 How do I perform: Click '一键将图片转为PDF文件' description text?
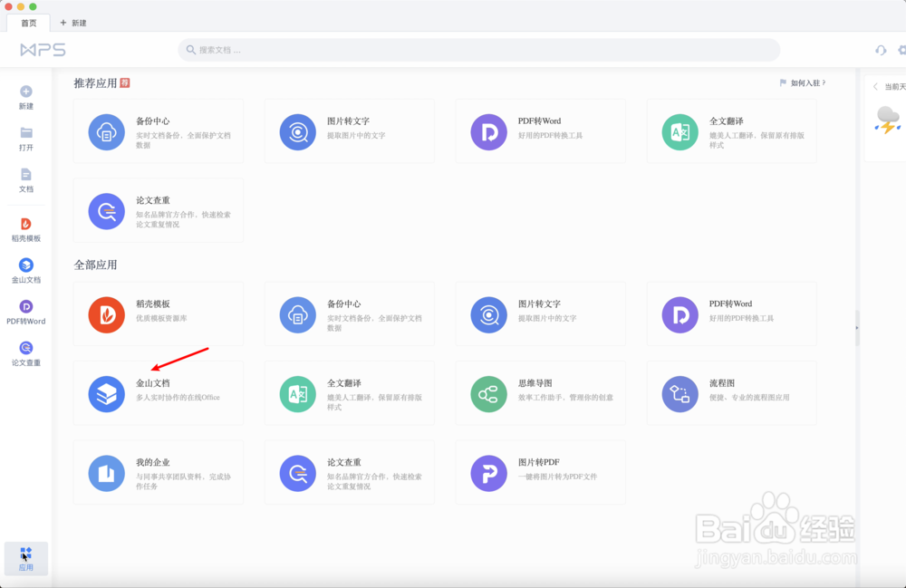557,477
